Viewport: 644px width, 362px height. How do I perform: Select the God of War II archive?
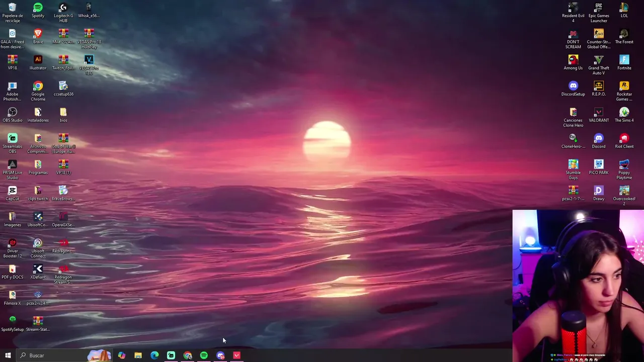[x=63, y=143]
